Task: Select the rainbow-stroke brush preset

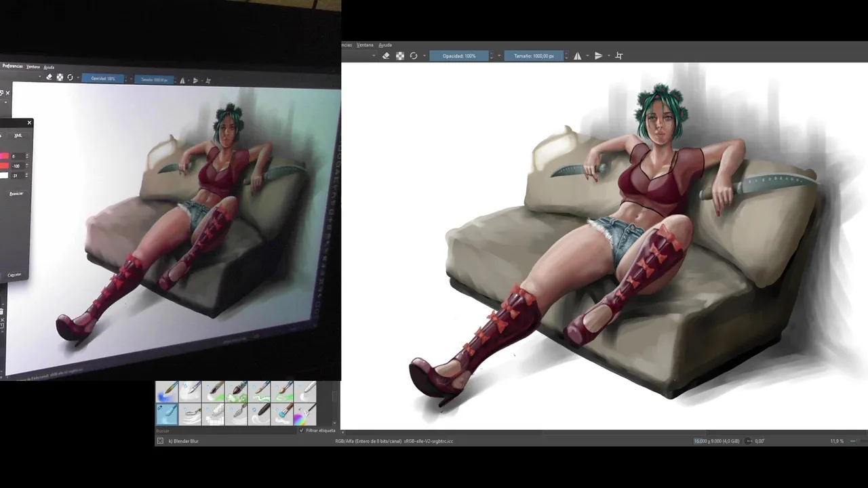Action: point(305,414)
